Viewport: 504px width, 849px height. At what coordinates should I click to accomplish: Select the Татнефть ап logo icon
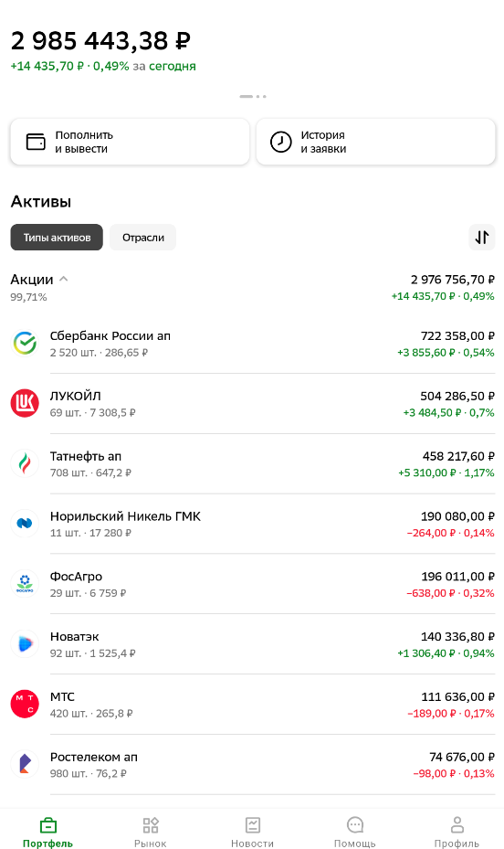pos(25,463)
